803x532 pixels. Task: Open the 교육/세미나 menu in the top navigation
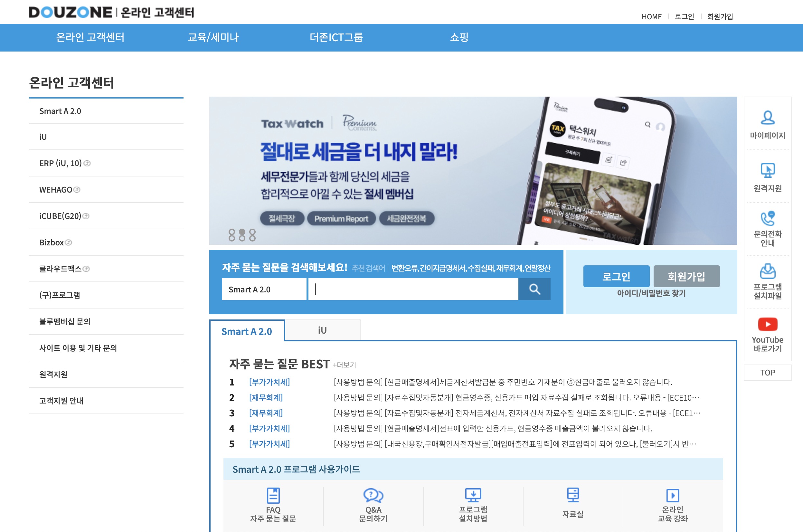pos(213,37)
